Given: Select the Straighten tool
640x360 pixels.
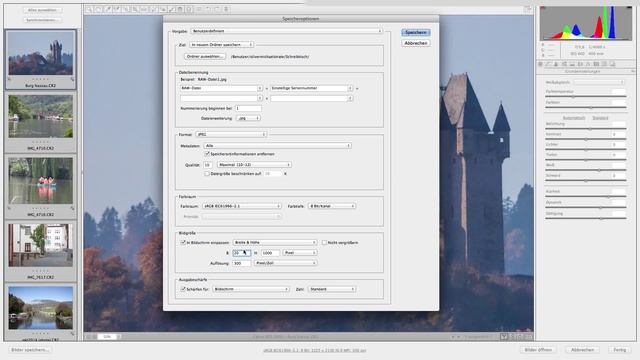Looking at the screenshot, I should 144,9.
